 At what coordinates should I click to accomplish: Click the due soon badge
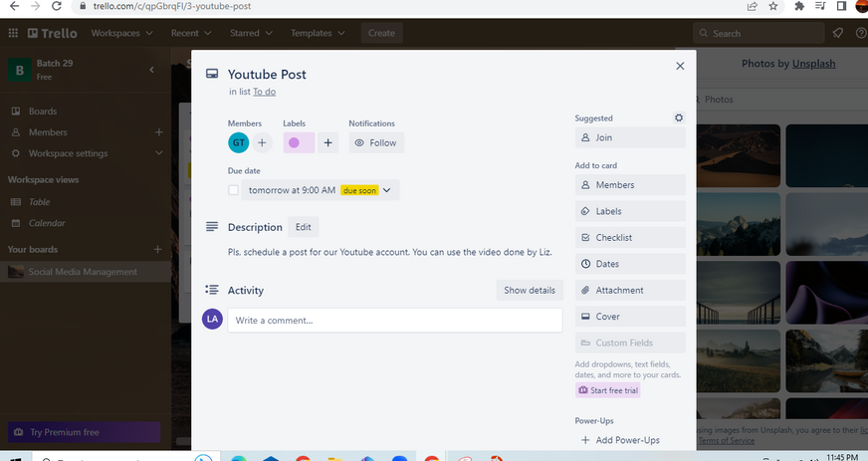[x=359, y=190]
